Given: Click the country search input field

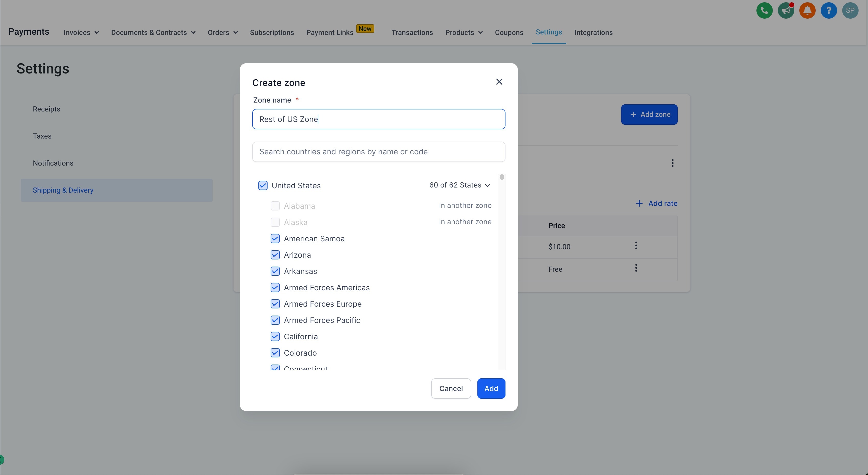Looking at the screenshot, I should [x=378, y=152].
